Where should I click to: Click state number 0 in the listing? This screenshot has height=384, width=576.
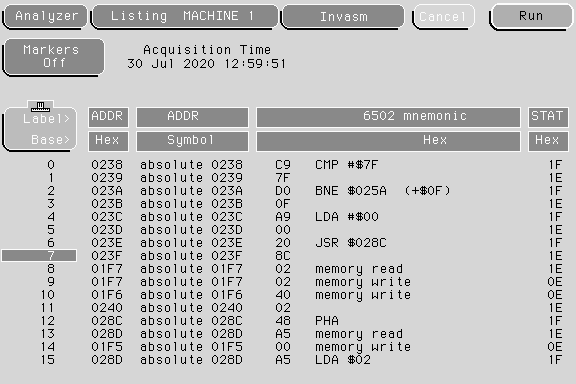point(51,165)
